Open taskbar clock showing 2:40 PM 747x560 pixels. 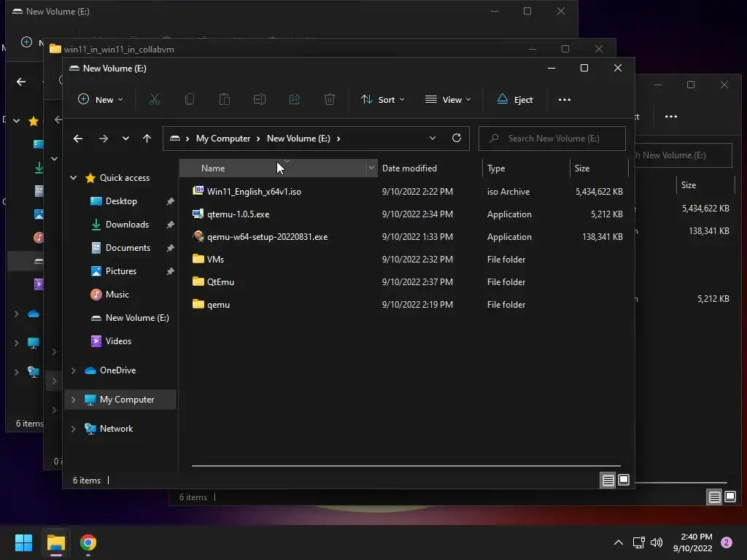coord(693,542)
